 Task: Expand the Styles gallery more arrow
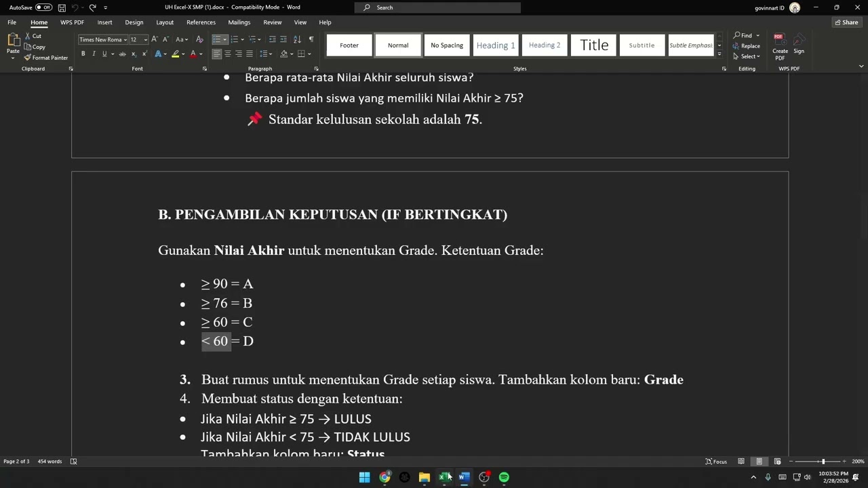pos(719,54)
